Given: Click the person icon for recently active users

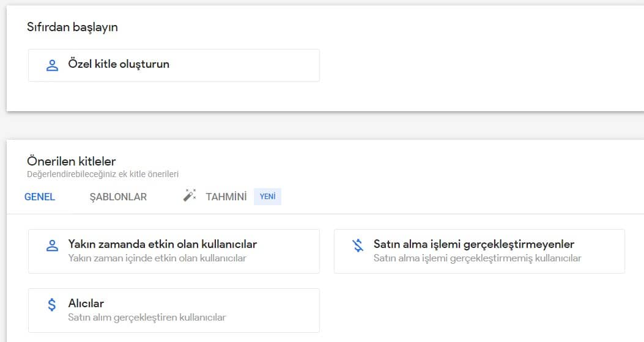Looking at the screenshot, I should pyautogui.click(x=52, y=246).
